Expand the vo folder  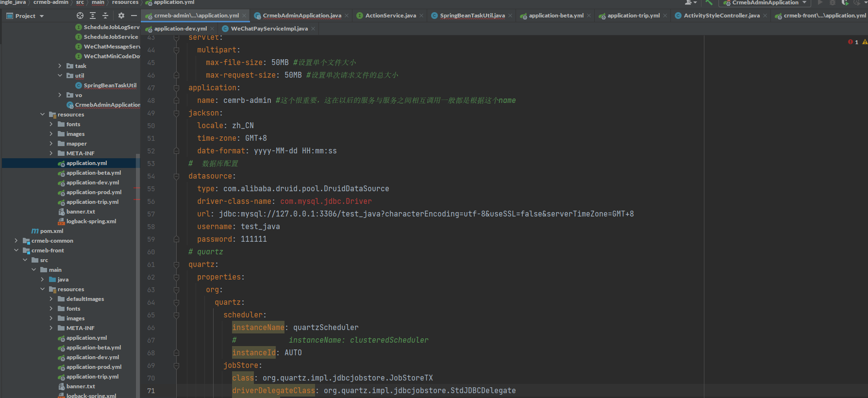tap(60, 95)
